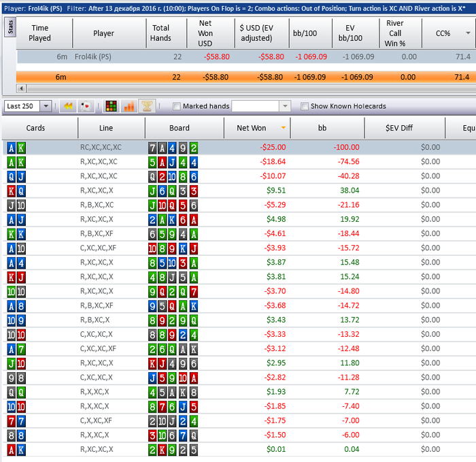Screen dimensions: 476x462
Task: Select A8 hand losing -$3.68
Action: click(x=239, y=306)
